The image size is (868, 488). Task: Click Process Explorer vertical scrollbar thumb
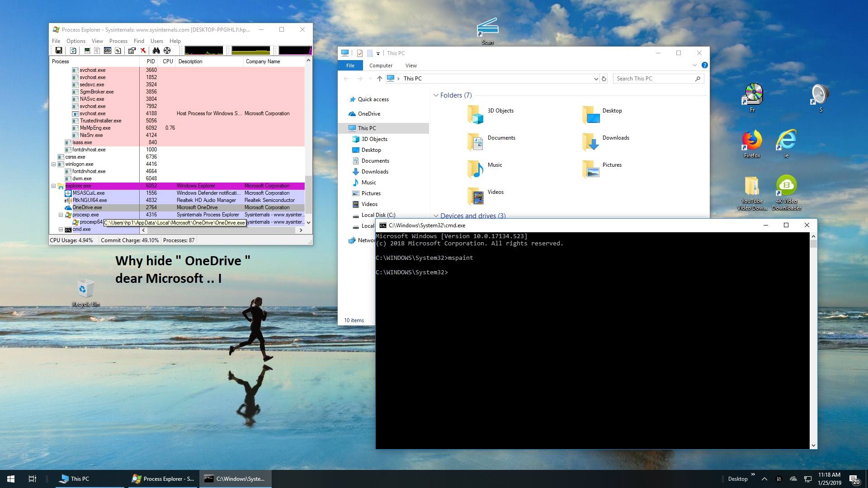[309, 195]
